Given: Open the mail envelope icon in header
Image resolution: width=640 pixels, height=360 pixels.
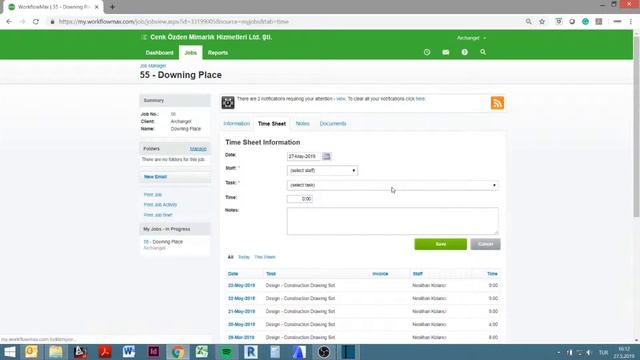Looking at the screenshot, I should point(446,52).
